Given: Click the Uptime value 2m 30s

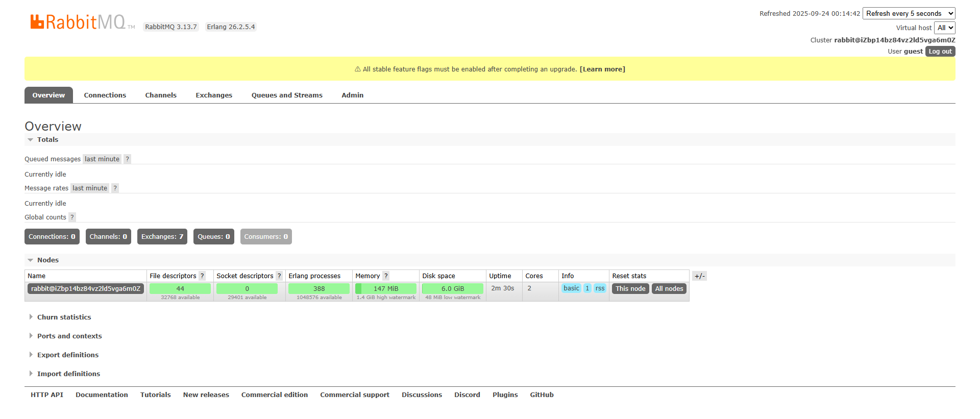Looking at the screenshot, I should [x=503, y=288].
